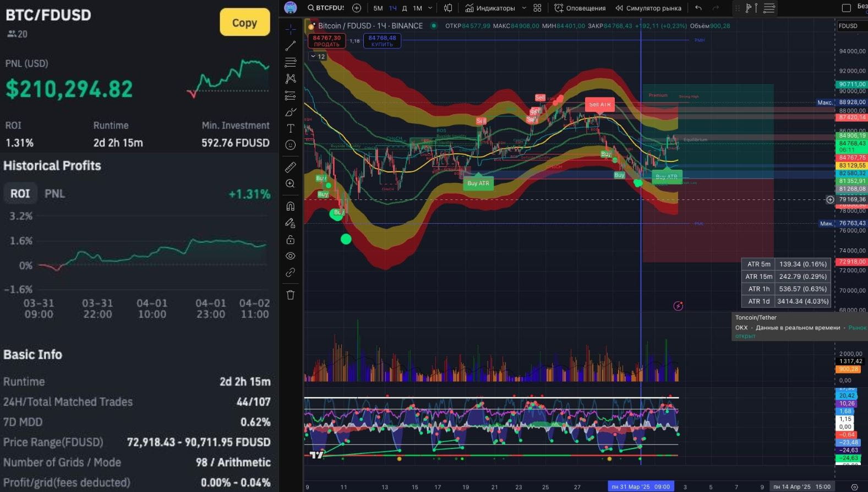Click the redo arrow
The image size is (868, 492).
[716, 8]
